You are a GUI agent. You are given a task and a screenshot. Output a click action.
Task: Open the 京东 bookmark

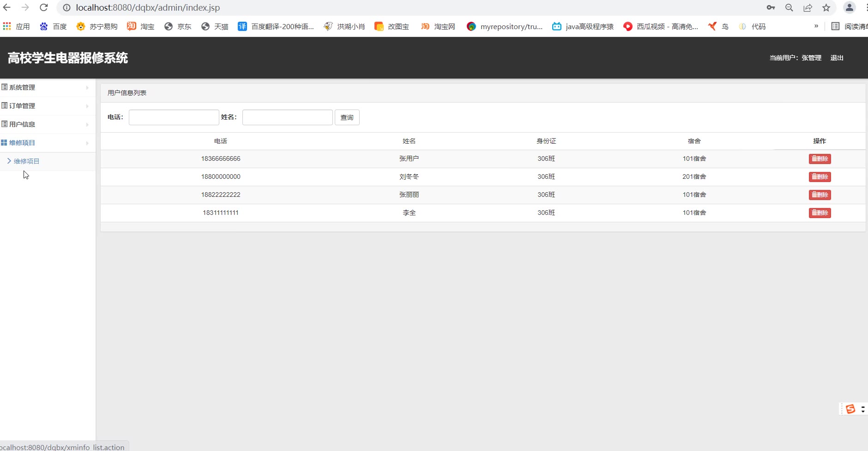[178, 26]
